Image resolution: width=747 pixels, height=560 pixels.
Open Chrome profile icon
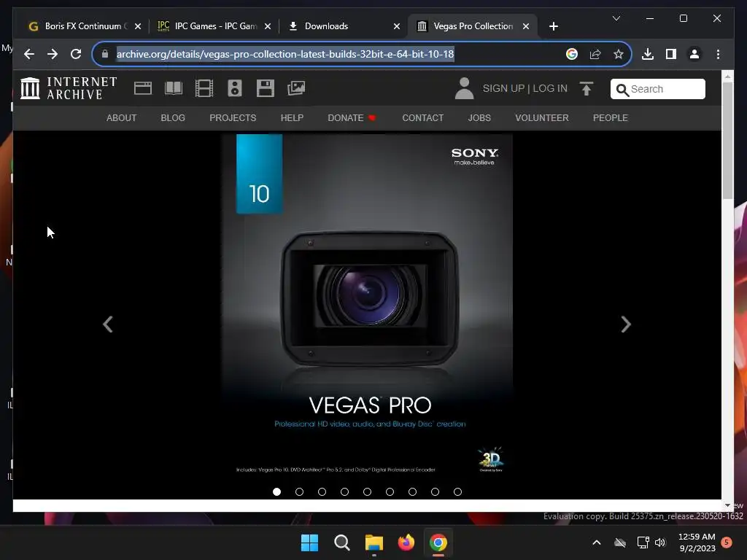(694, 54)
